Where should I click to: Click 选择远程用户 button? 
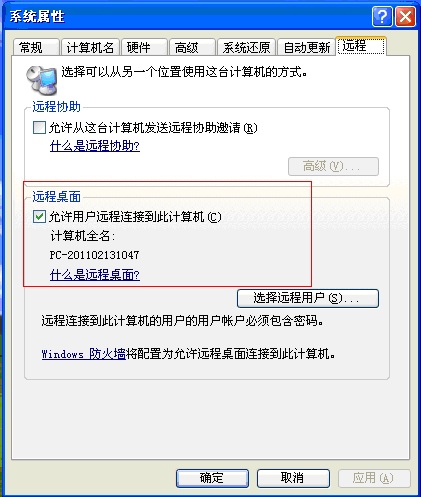(x=308, y=298)
